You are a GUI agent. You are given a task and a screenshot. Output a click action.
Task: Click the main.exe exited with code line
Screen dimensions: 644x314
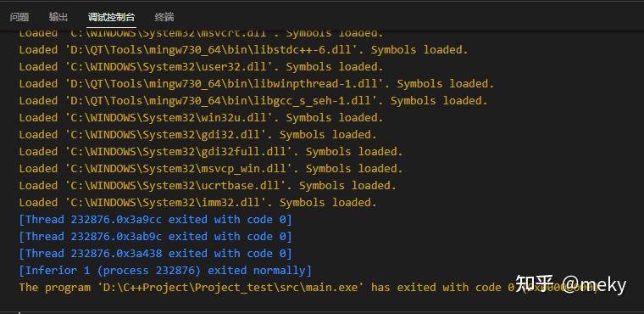click(308, 287)
